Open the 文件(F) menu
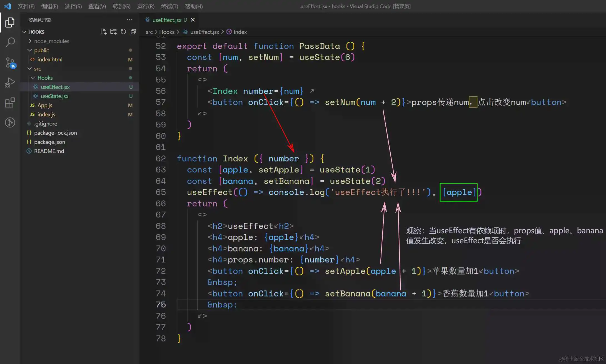This screenshot has height=364, width=606. tap(26, 6)
